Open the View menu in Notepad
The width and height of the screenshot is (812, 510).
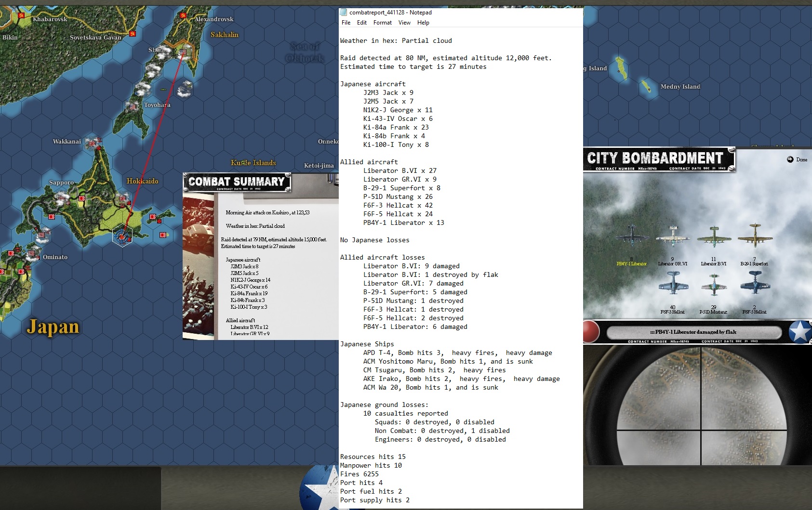[x=404, y=23]
